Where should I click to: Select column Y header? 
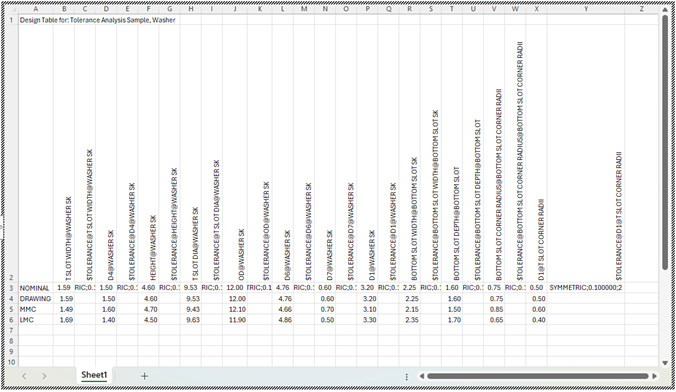coord(585,9)
